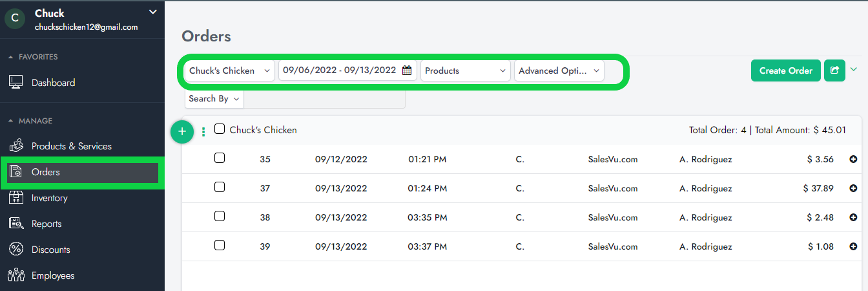Click the three-dot options icon
Screen dimensions: 868x291
click(x=203, y=131)
